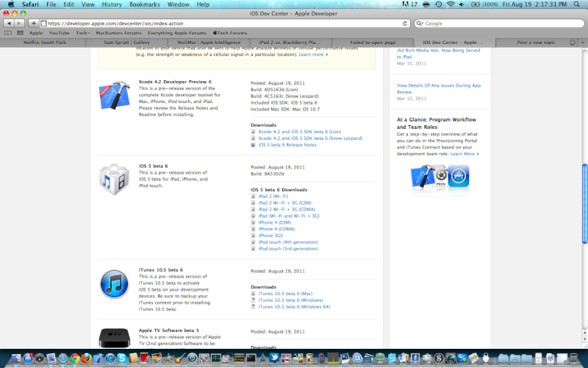Download iTunes 10.5 beta 6 (Windows 64)

point(294,307)
